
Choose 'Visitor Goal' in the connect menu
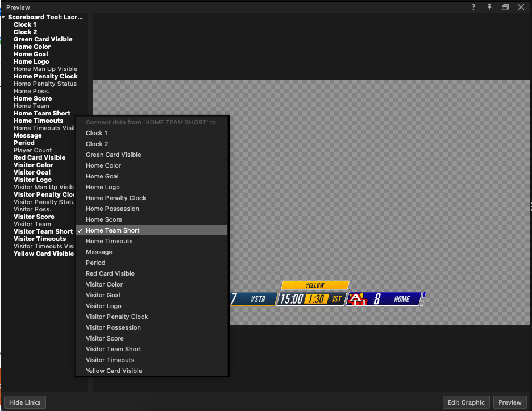coord(152,295)
